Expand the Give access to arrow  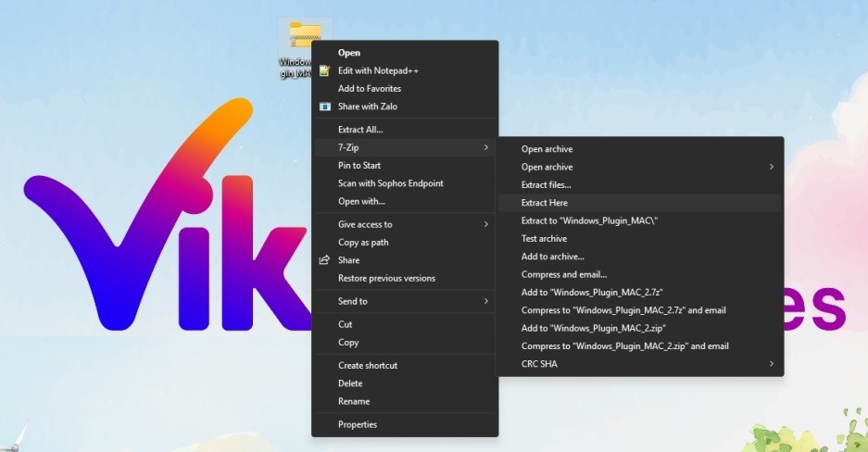pos(486,224)
